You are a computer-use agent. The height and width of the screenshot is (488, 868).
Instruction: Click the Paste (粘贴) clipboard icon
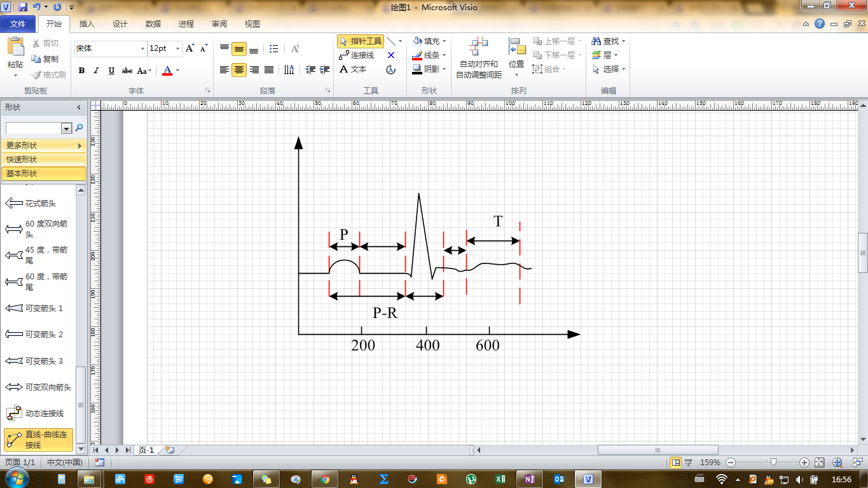click(x=15, y=47)
